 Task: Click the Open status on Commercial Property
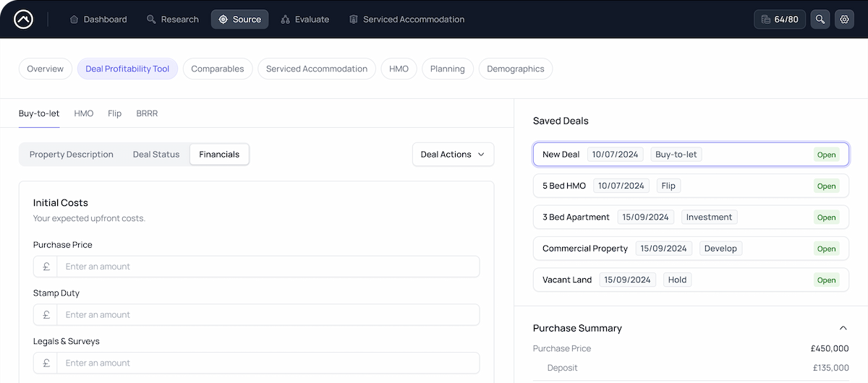(x=827, y=249)
